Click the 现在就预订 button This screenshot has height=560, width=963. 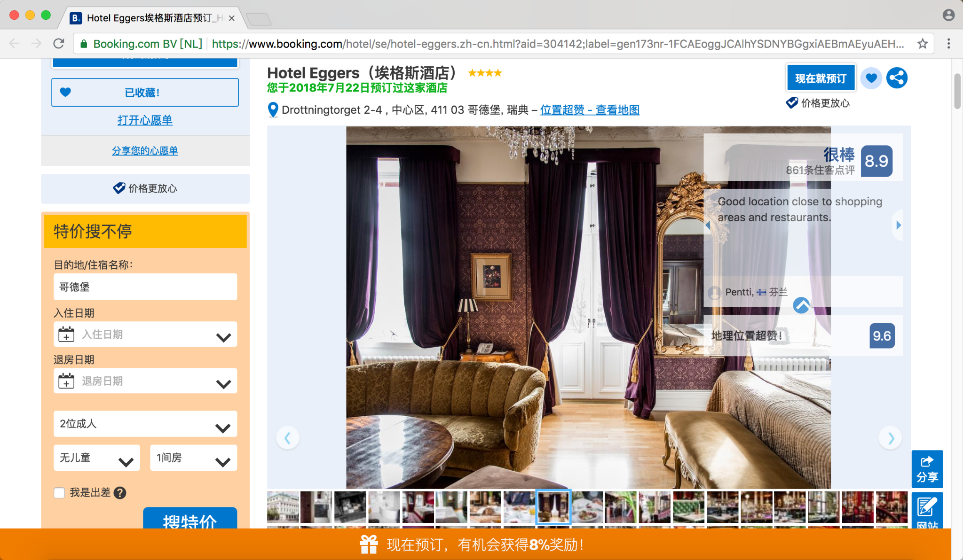pos(821,78)
